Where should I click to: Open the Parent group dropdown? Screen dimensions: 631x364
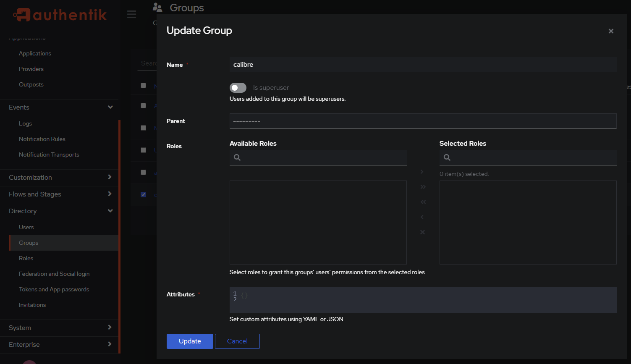coord(423,121)
